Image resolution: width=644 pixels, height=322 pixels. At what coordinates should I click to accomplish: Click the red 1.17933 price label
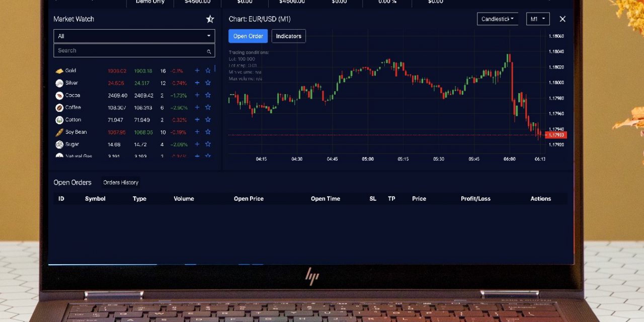556,135
